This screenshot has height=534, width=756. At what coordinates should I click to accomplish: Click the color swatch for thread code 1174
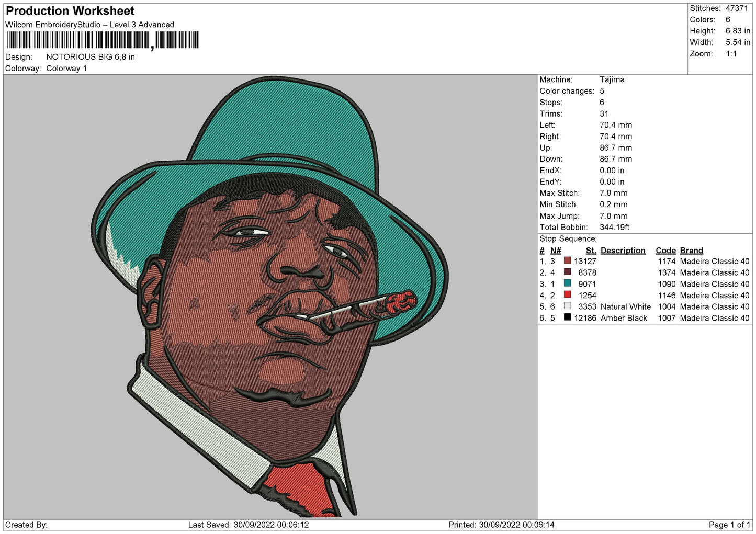[567, 260]
